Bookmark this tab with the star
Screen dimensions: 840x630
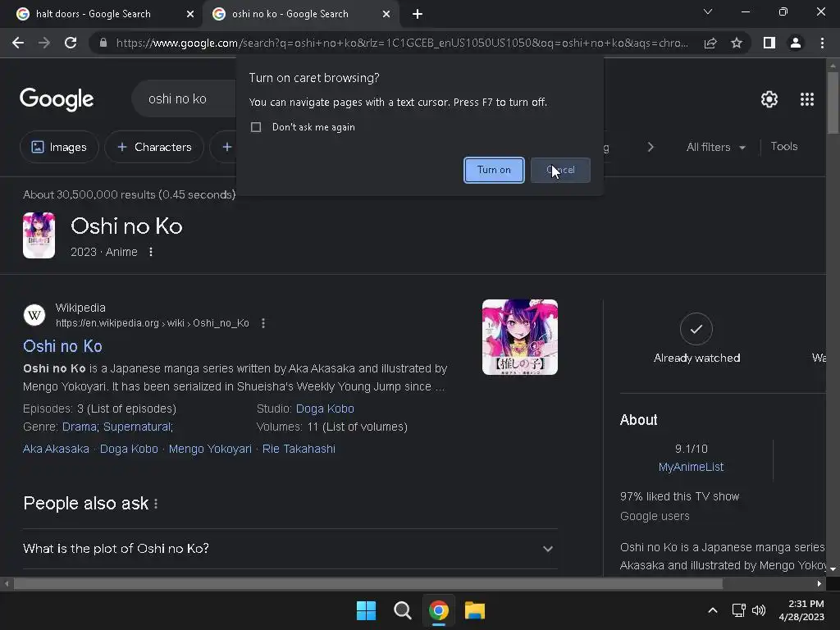pos(737,43)
